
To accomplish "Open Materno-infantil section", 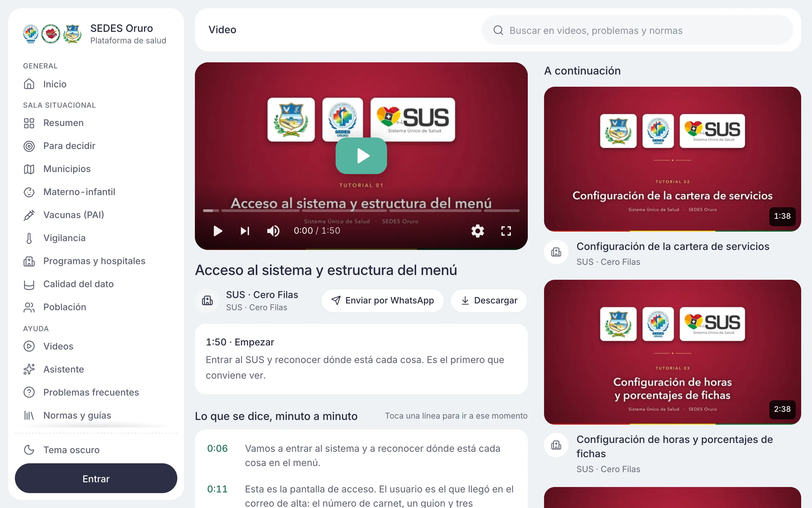I will 96,192.
